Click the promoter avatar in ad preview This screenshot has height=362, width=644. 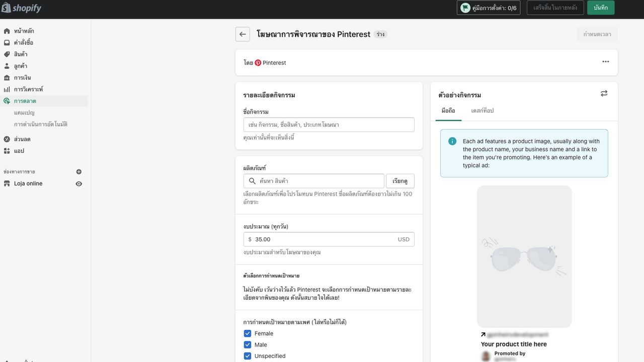pos(486,356)
